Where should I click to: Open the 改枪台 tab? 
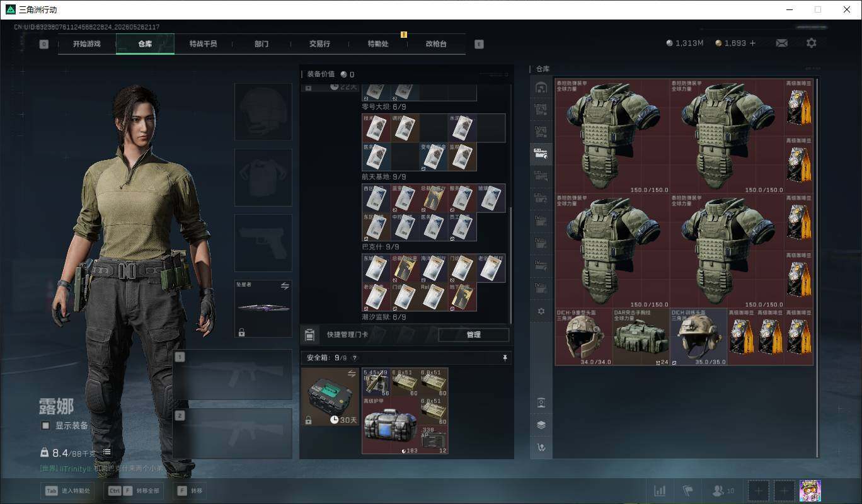point(436,44)
